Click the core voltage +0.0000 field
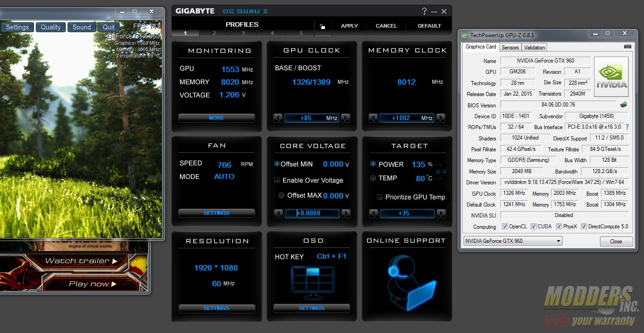Image resolution: width=644 pixels, height=333 pixels. click(312, 213)
